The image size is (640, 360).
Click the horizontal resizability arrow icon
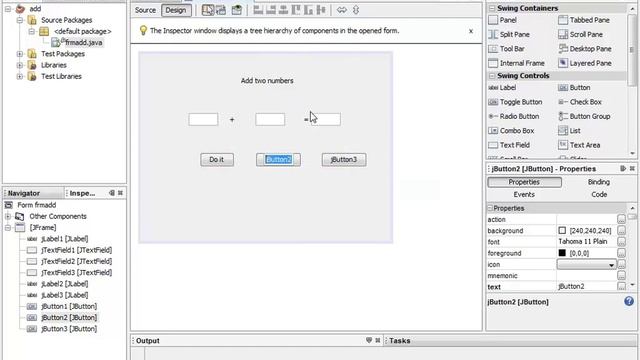click(x=342, y=10)
